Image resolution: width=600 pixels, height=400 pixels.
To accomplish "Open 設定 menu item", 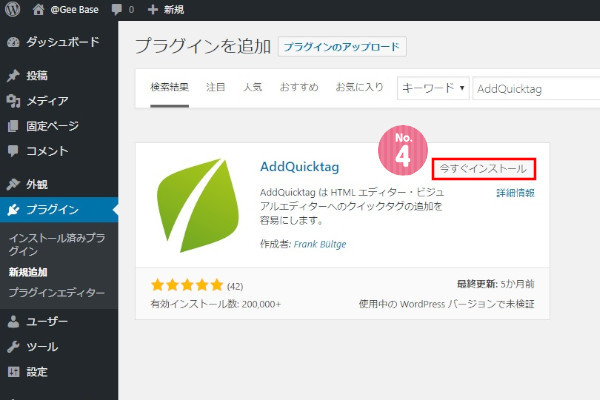I will (x=37, y=372).
